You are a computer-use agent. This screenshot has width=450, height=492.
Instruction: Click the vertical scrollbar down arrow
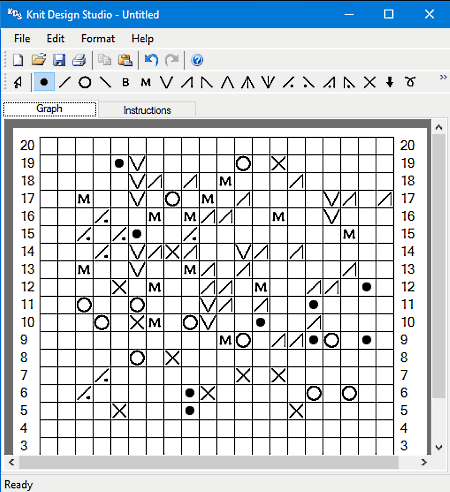pyautogui.click(x=439, y=447)
